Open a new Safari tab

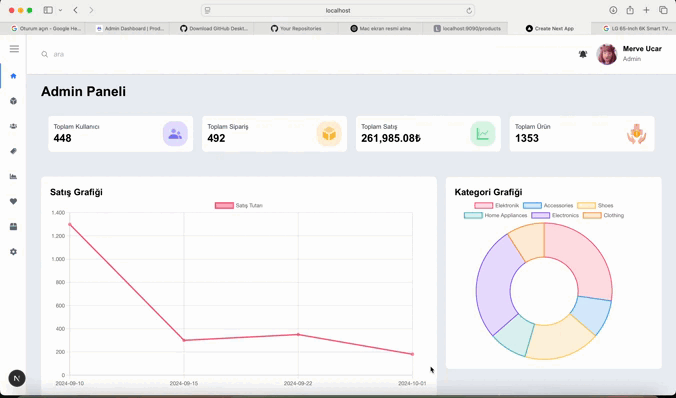tap(646, 10)
